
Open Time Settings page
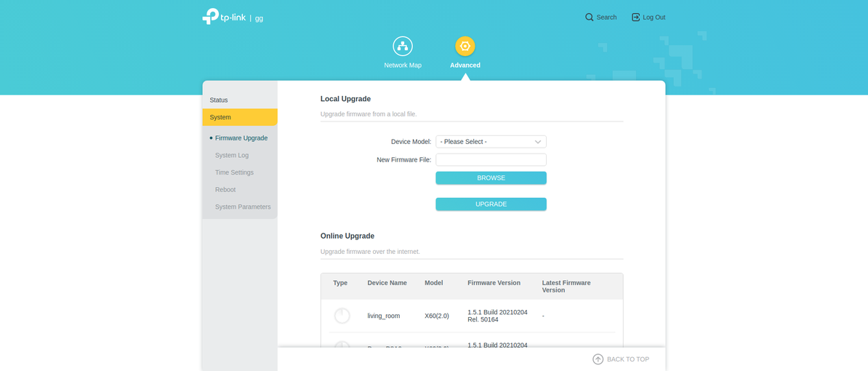tap(234, 172)
